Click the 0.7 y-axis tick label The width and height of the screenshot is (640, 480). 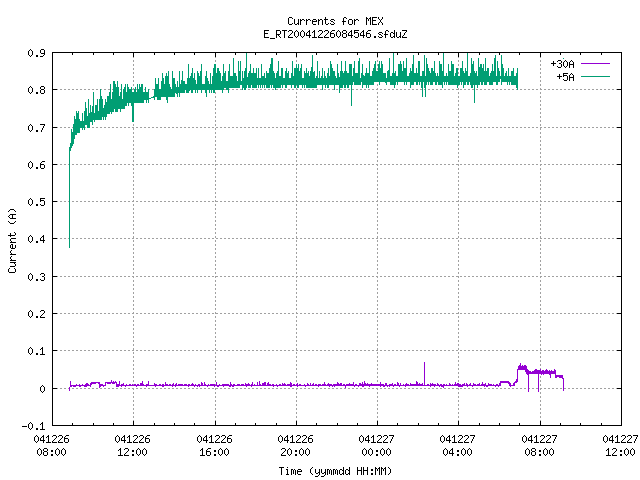coord(36,128)
